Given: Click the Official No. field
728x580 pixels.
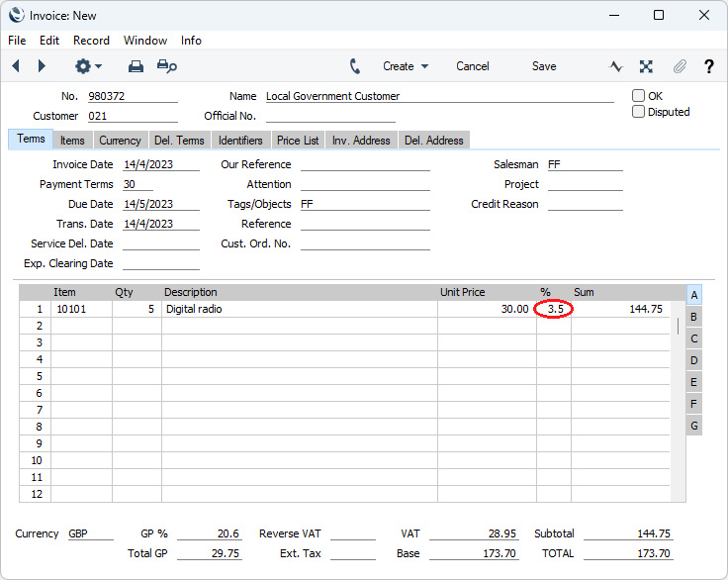Looking at the screenshot, I should tap(330, 116).
